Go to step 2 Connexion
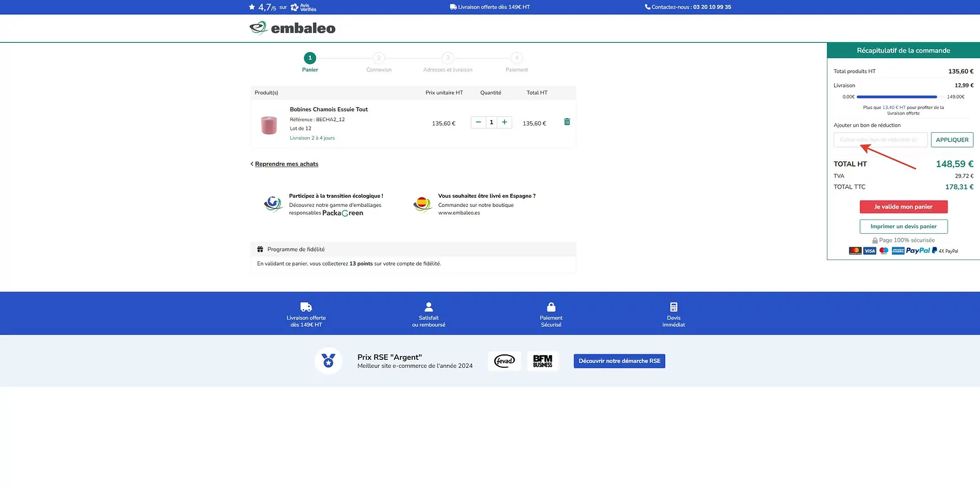980x489 pixels. [379, 62]
